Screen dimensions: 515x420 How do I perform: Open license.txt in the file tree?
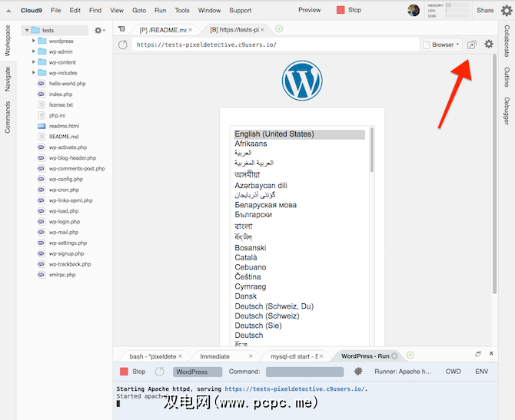click(x=61, y=104)
